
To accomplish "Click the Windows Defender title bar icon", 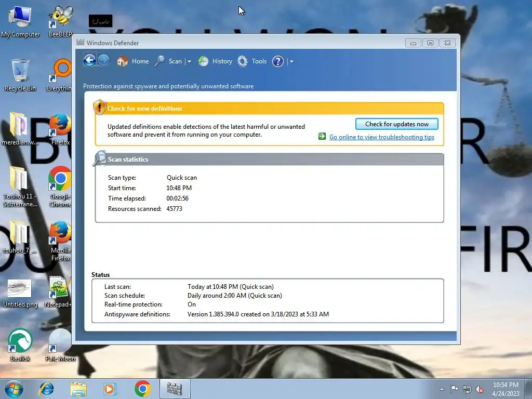I will coord(80,43).
